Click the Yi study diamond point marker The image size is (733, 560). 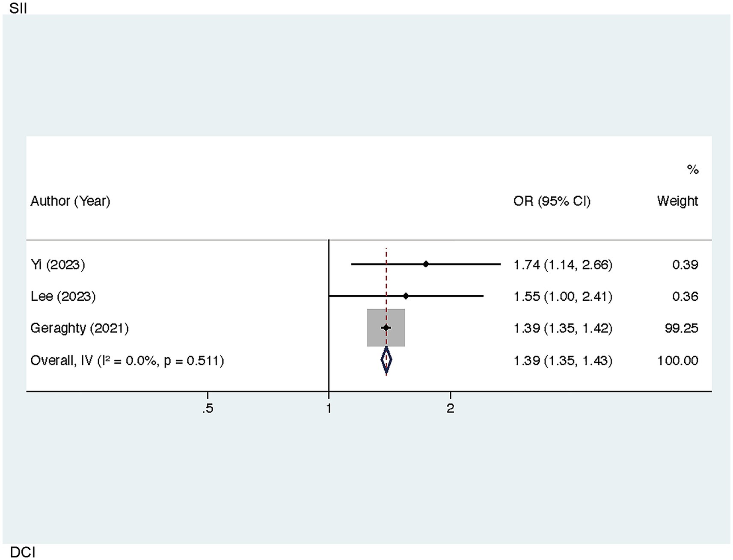[426, 264]
